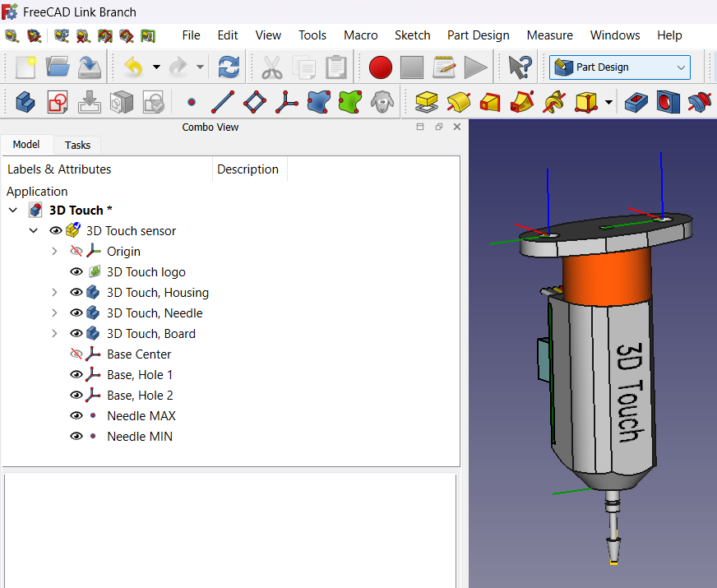Hide the Base, Hole 1 coordinate system
The image size is (717, 588).
pos(76,374)
